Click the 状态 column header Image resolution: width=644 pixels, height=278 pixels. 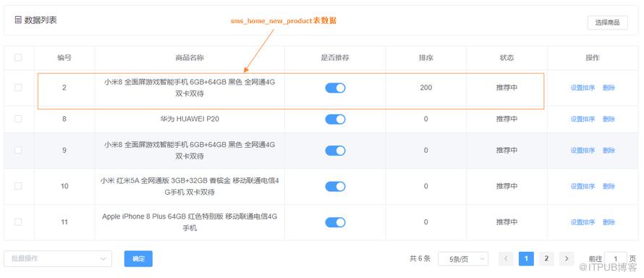point(507,57)
